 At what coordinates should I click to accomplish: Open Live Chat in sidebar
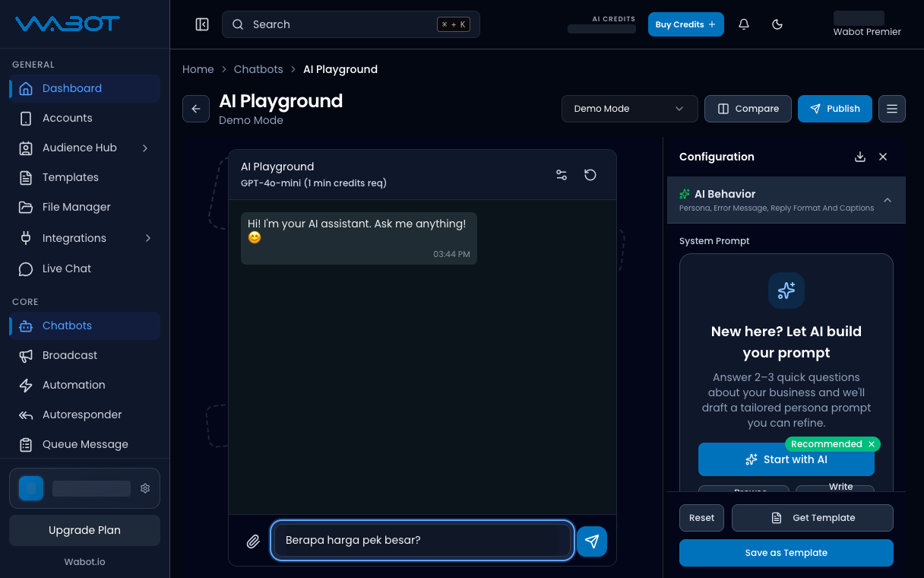click(x=84, y=268)
